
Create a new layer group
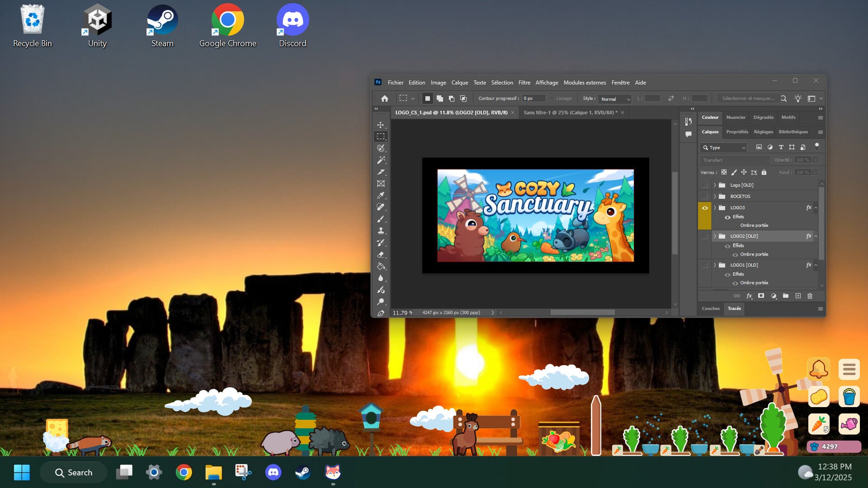click(786, 296)
